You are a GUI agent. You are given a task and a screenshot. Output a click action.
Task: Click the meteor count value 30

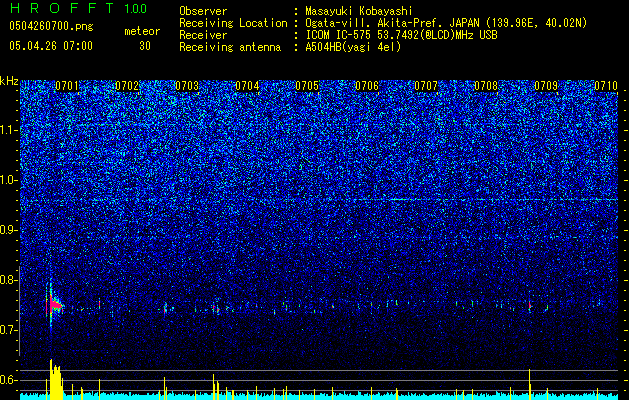pos(145,46)
